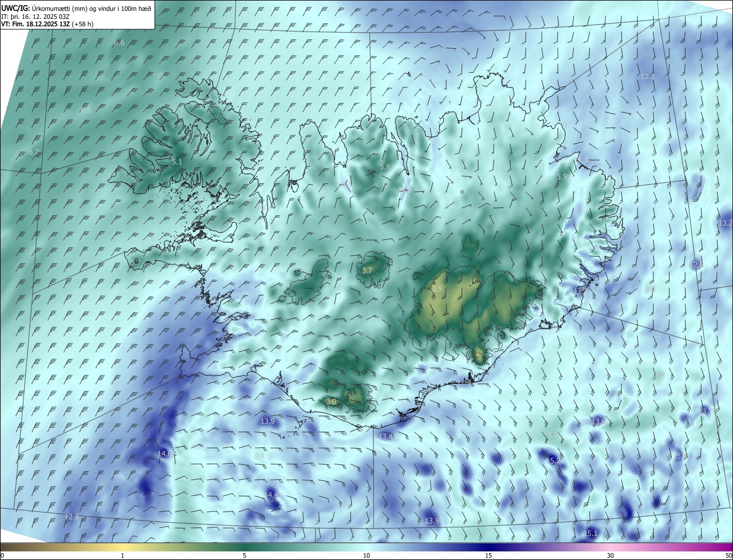Click the map value "5.9"
The image size is (733, 560).
coord(562,177)
